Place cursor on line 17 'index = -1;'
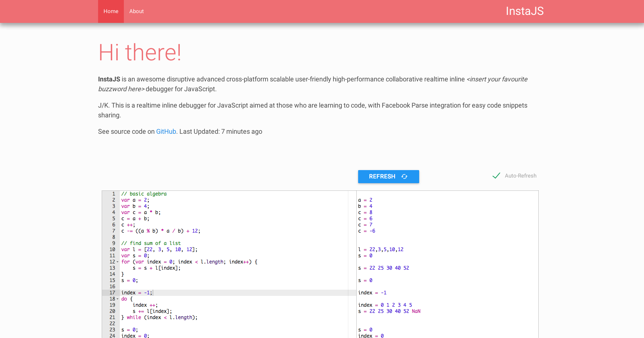This screenshot has height=338, width=644. pos(137,293)
